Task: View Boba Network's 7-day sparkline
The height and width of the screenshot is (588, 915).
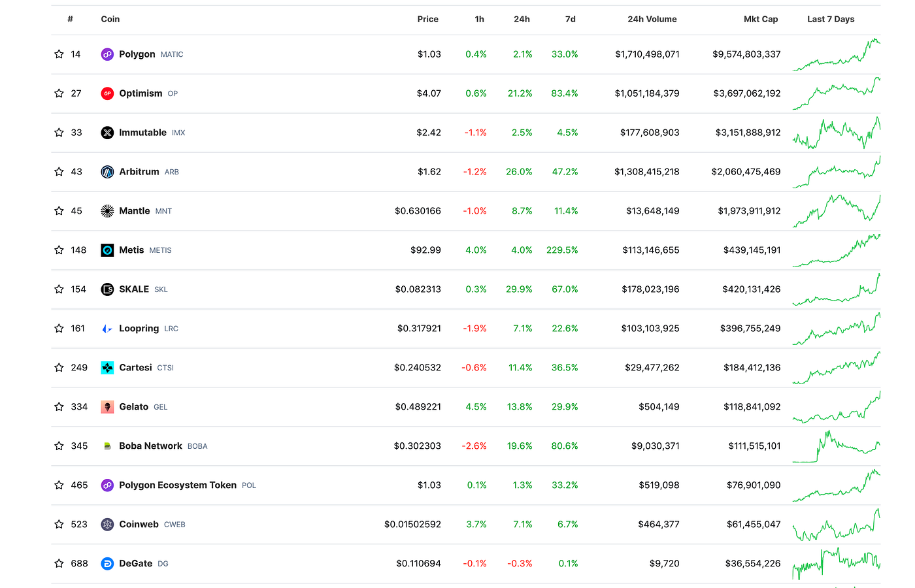Action: pos(837,446)
